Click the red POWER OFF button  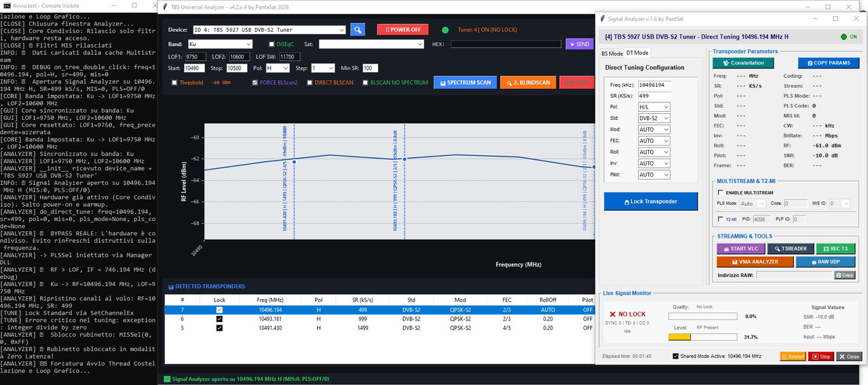403,30
